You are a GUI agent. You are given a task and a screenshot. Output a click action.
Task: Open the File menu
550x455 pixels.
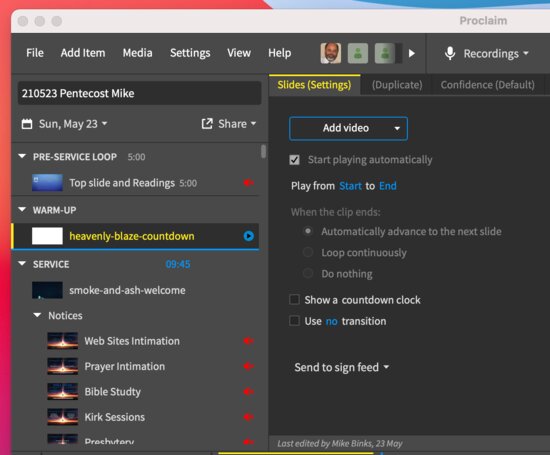pos(35,53)
